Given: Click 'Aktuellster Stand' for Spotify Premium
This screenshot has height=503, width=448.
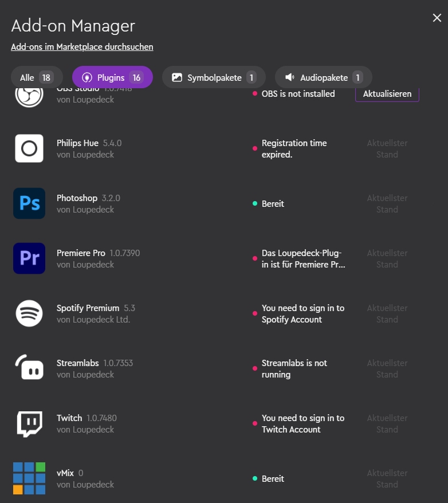Looking at the screenshot, I should coord(387,314).
